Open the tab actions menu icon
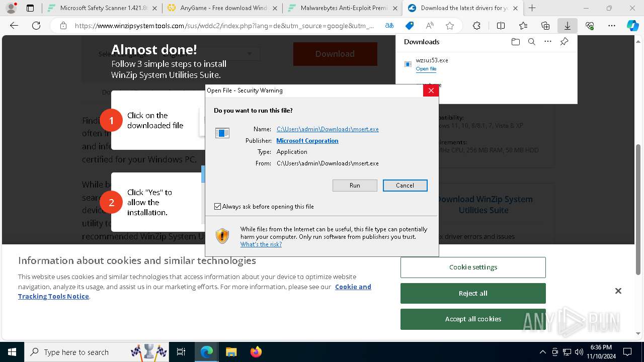The width and height of the screenshot is (644, 362). coord(30,8)
